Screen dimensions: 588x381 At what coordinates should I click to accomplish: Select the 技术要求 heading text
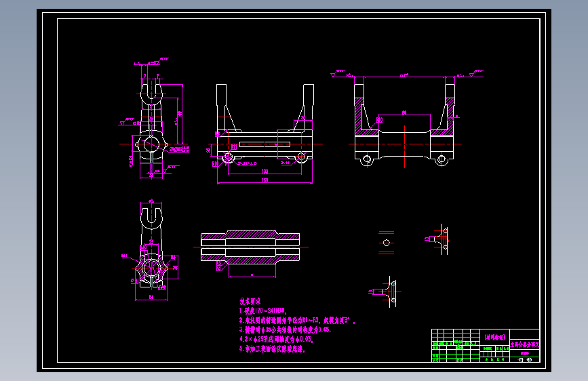click(250, 301)
